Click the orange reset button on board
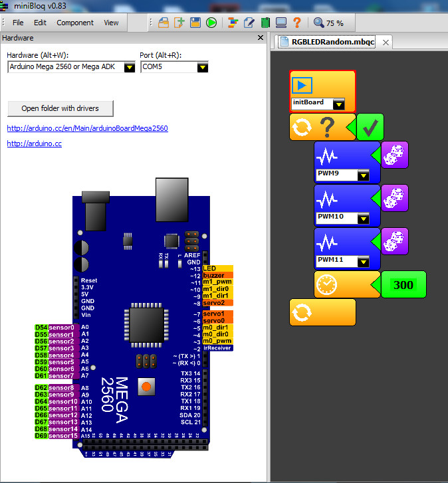 point(146,387)
